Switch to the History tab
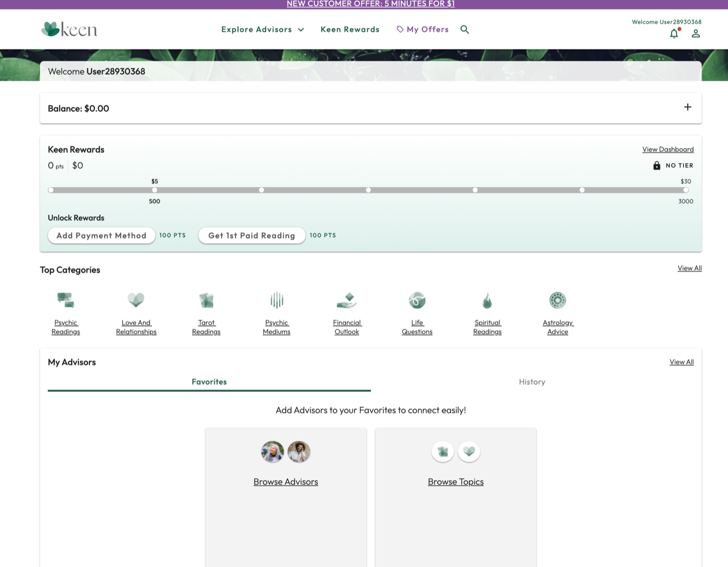 (x=532, y=382)
